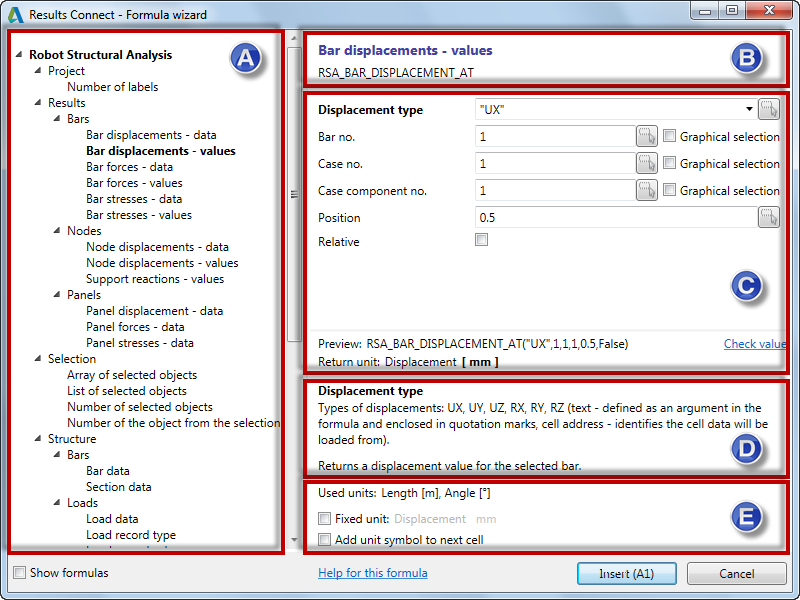The image size is (800, 600).
Task: Click cell picker icon for Case no.
Action: point(646,163)
